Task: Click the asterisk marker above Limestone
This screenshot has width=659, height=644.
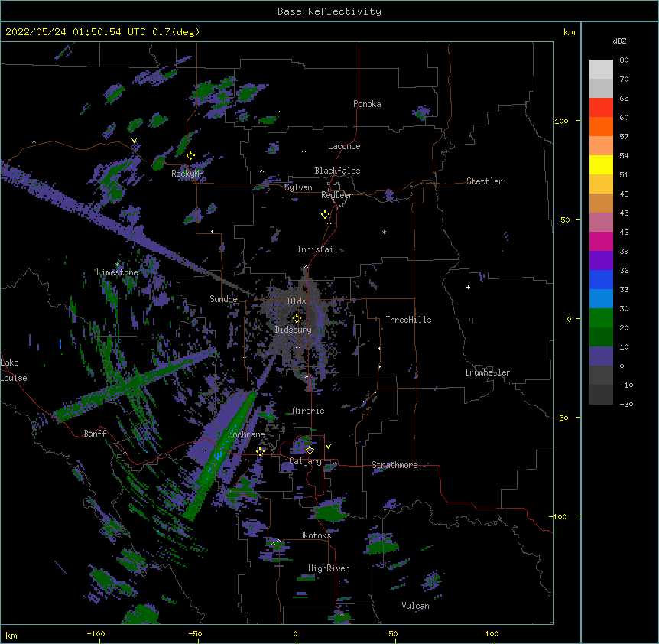Action: pos(118,265)
